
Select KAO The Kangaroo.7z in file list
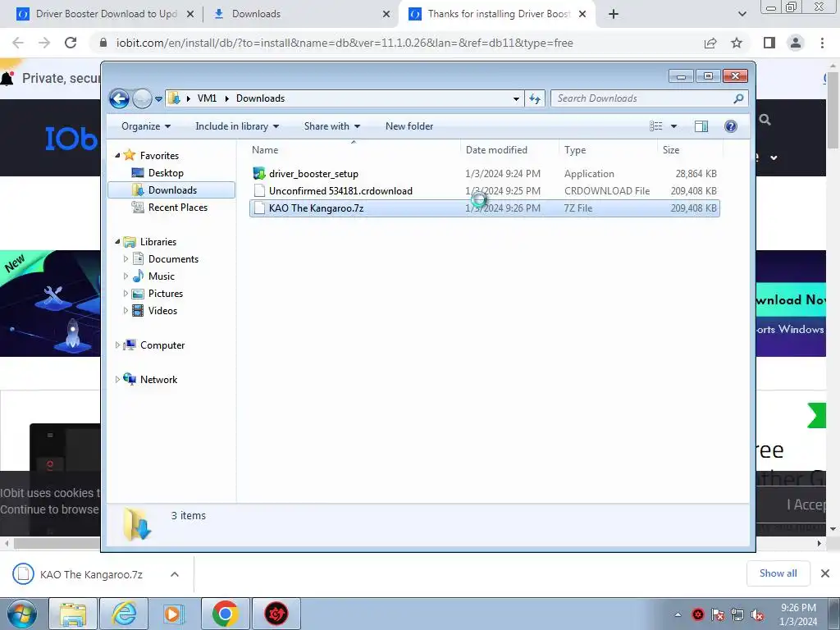click(484, 208)
